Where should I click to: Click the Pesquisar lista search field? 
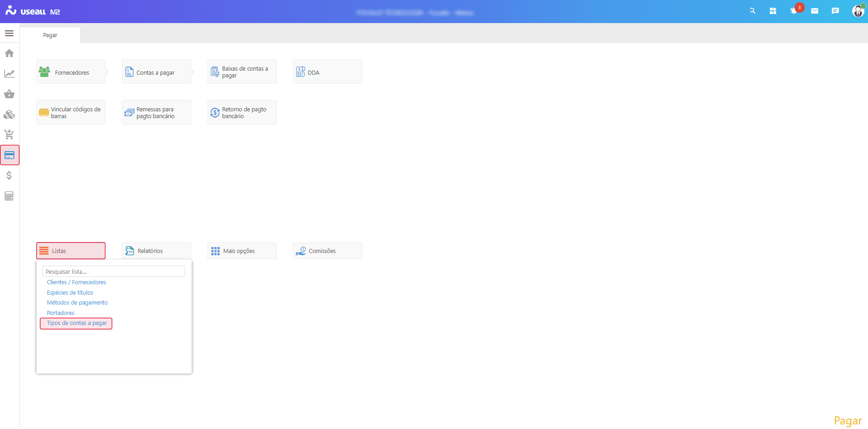coord(114,272)
